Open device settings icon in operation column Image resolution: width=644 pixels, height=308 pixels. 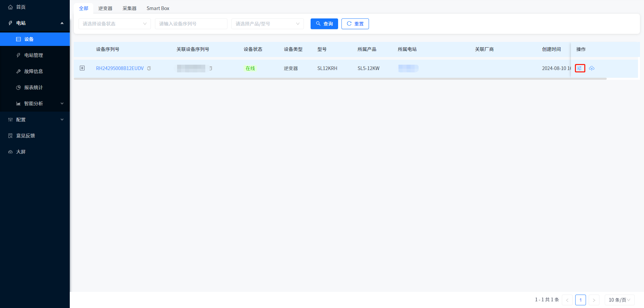tap(580, 68)
